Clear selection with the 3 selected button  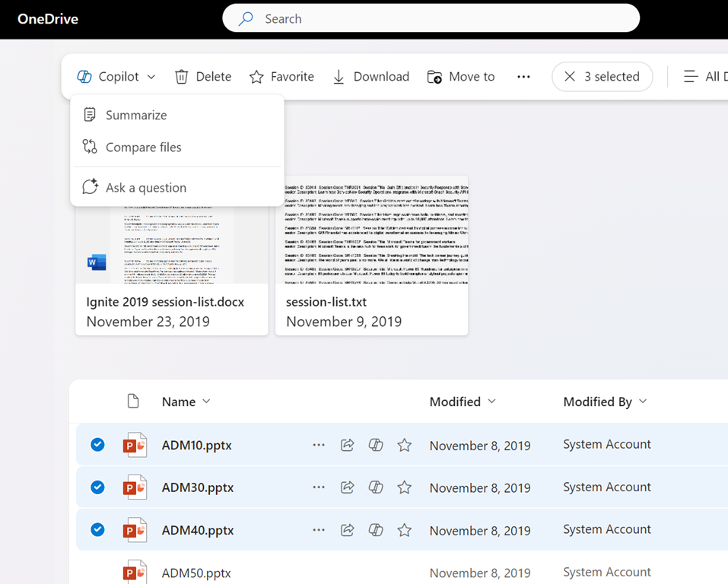point(602,77)
